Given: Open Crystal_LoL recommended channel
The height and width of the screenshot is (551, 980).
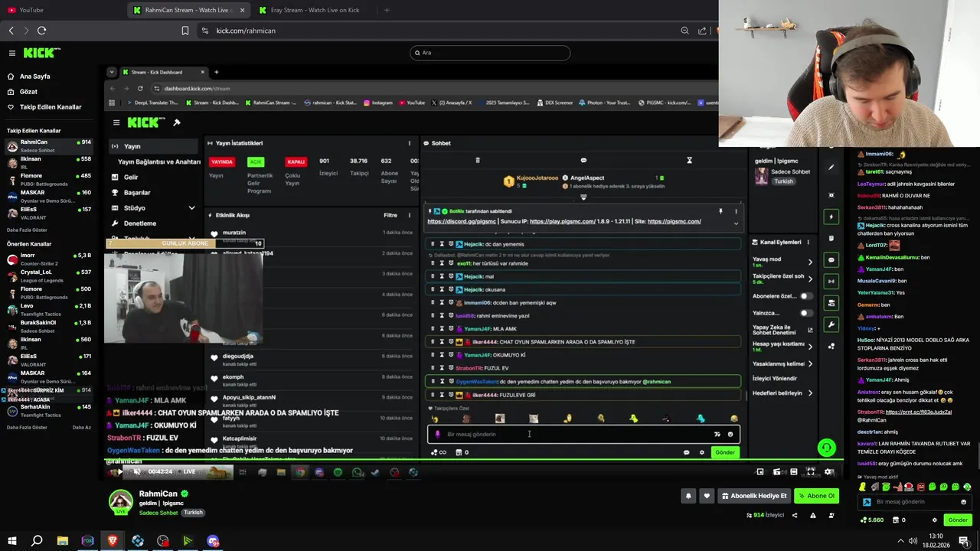Looking at the screenshot, I should point(49,275).
